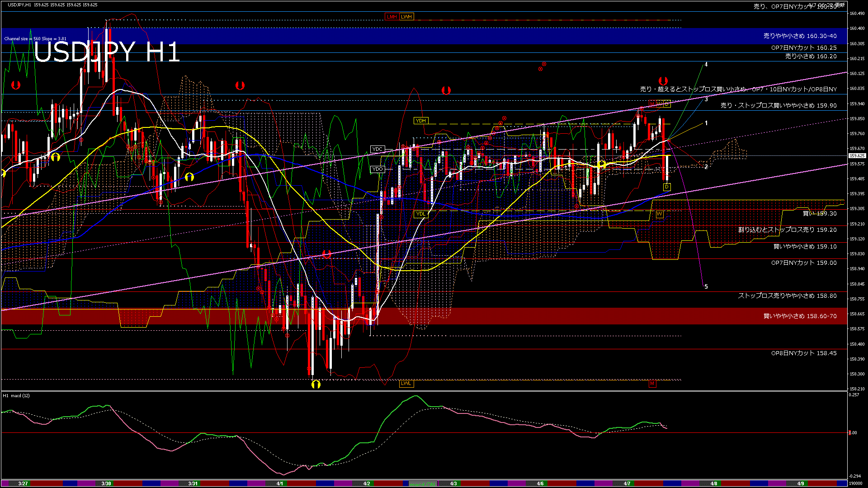Click the yellow crescent marker on the white moving average
The image size is (868, 488).
[55, 158]
